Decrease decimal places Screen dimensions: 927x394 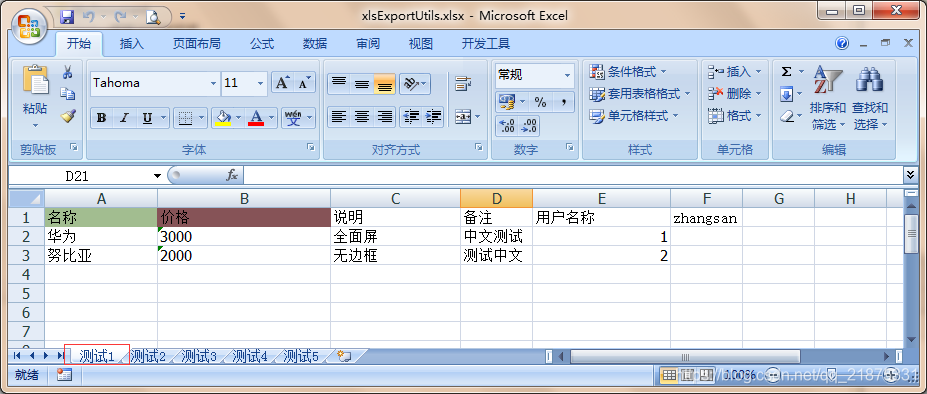click(529, 126)
